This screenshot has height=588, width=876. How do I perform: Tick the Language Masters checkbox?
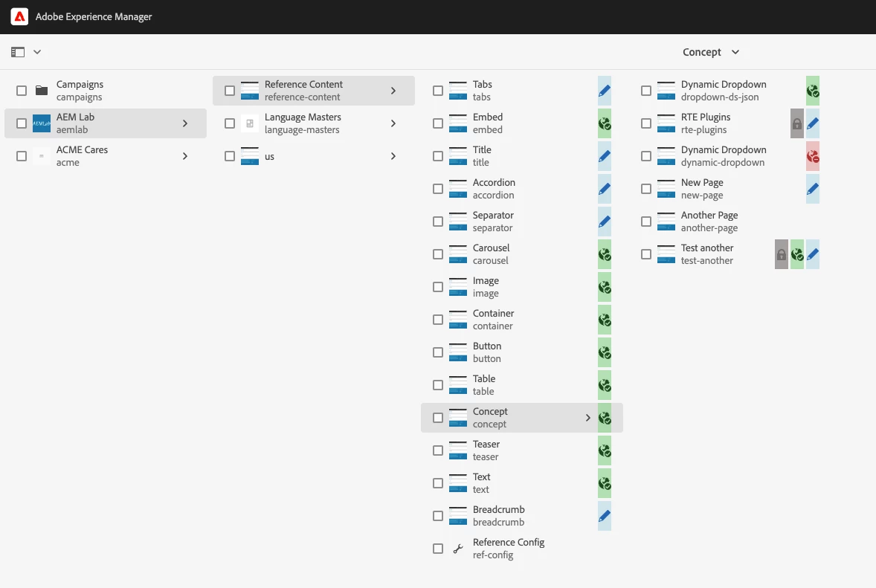pyautogui.click(x=230, y=123)
